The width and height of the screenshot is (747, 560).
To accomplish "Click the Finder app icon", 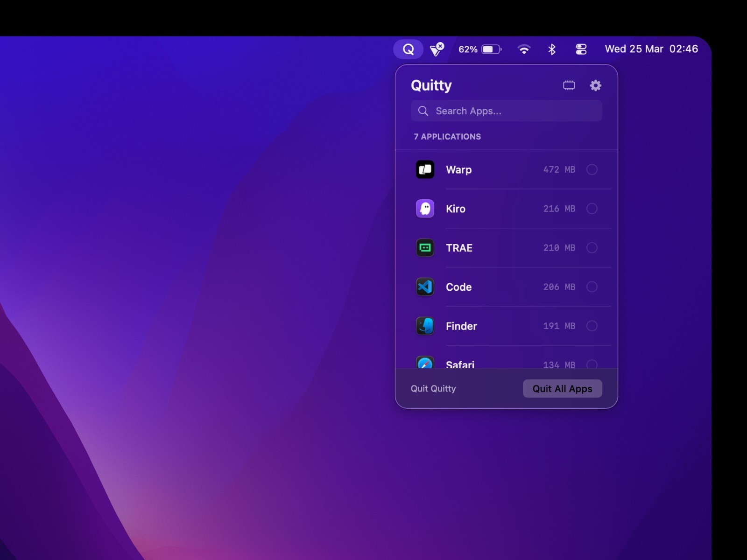I will tap(425, 326).
